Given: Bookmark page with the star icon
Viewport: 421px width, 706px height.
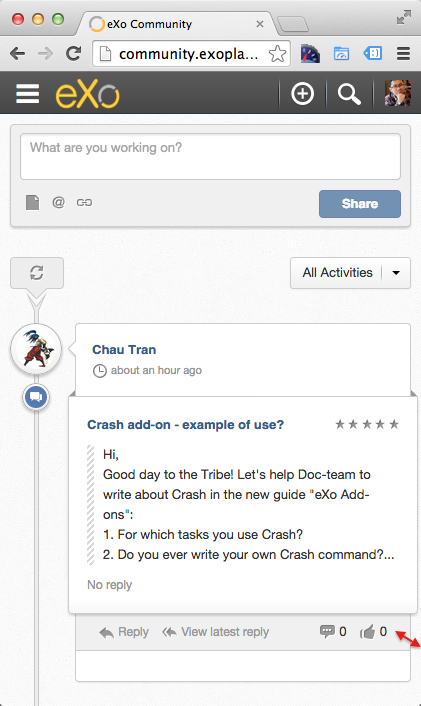Looking at the screenshot, I should [277, 54].
